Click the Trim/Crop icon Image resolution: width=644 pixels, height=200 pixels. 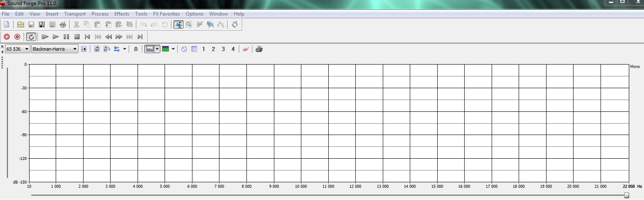click(130, 24)
